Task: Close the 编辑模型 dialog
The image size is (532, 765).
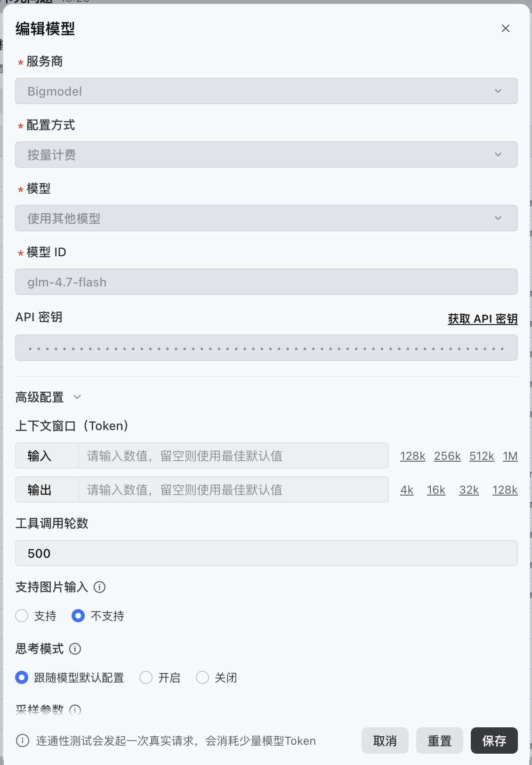Action: (x=506, y=28)
